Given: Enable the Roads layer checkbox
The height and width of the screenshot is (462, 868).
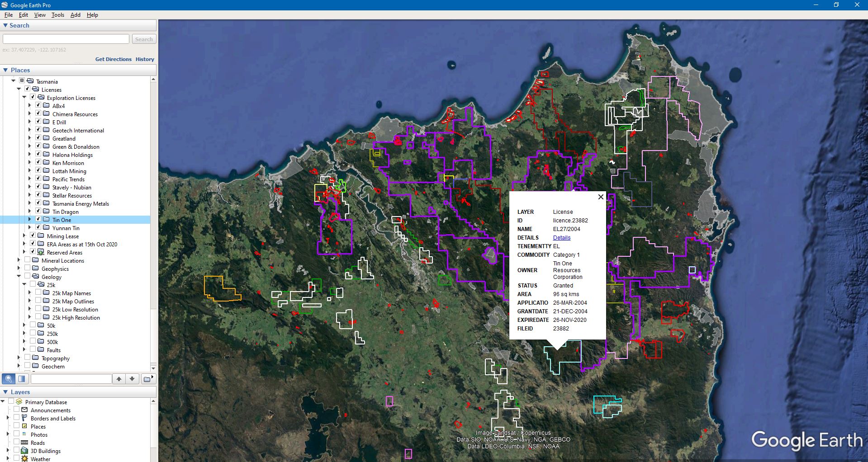Looking at the screenshot, I should tap(16, 443).
